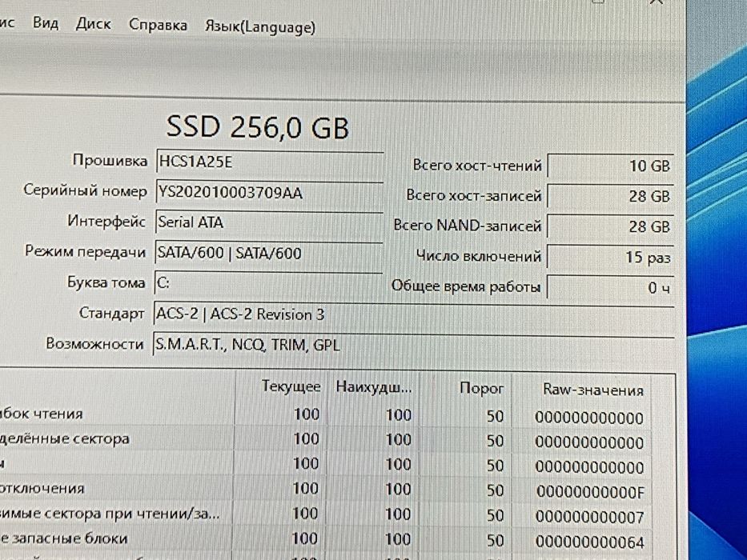The height and width of the screenshot is (560, 747).
Task: Open the Вид menu
Action: [46, 23]
